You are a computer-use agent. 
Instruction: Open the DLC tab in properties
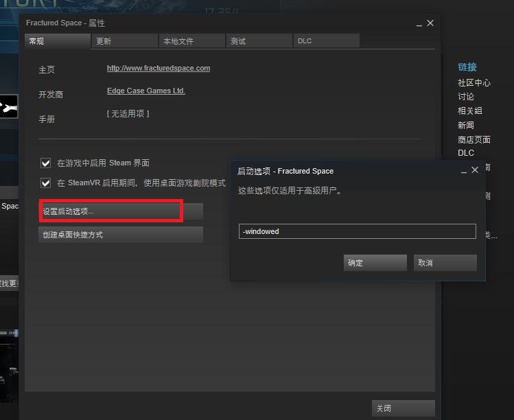click(327, 41)
